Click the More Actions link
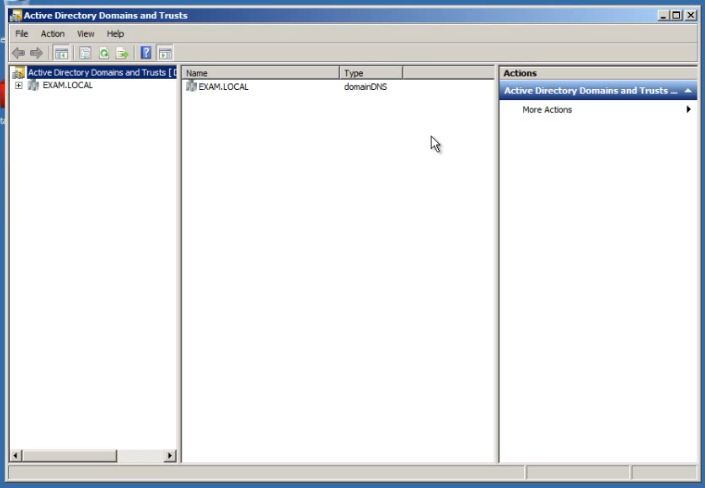Screen dimensions: 705x488 pos(547,110)
